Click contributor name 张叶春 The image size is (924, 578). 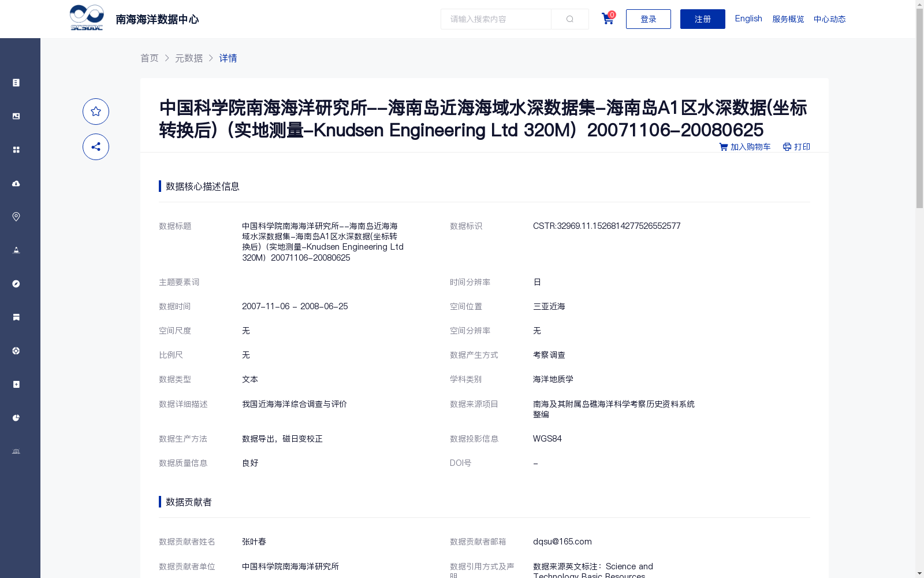point(254,542)
